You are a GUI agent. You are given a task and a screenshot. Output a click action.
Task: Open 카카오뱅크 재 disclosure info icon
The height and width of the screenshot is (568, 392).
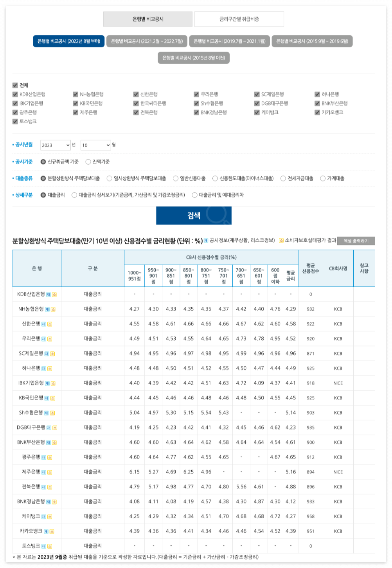(46, 532)
